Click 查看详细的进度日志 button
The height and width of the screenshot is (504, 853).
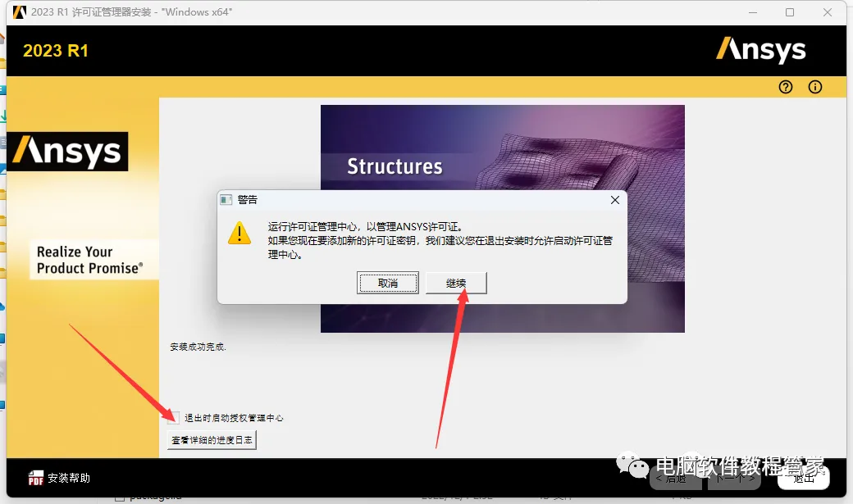(212, 440)
